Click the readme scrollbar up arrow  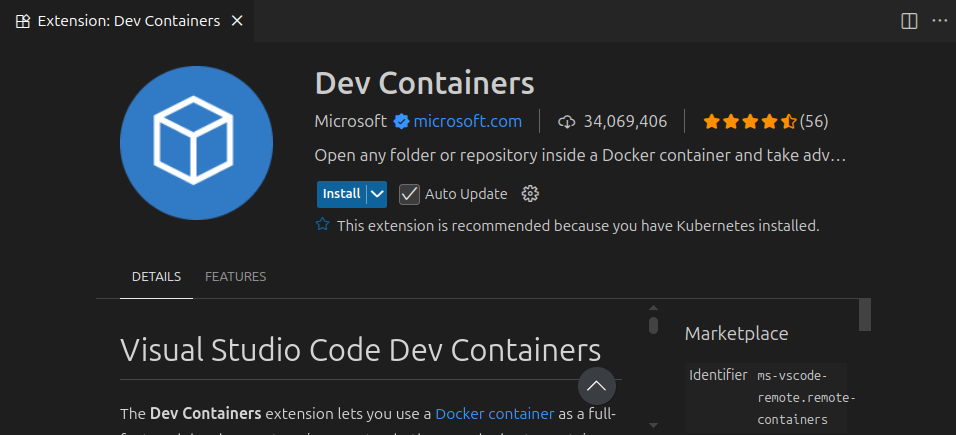click(x=654, y=307)
